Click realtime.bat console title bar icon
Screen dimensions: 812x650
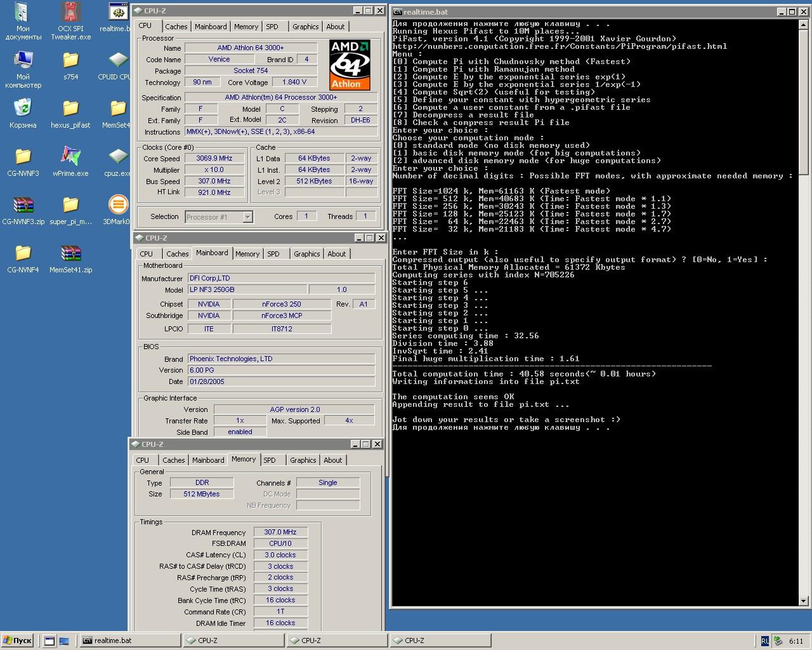[397, 11]
